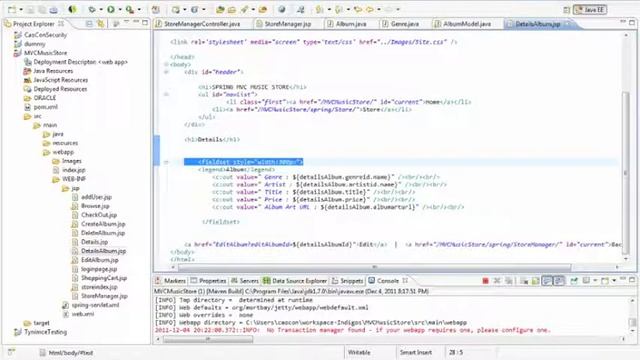
Task: Click the Last Edit Location icon
Action: [x=358, y=9]
